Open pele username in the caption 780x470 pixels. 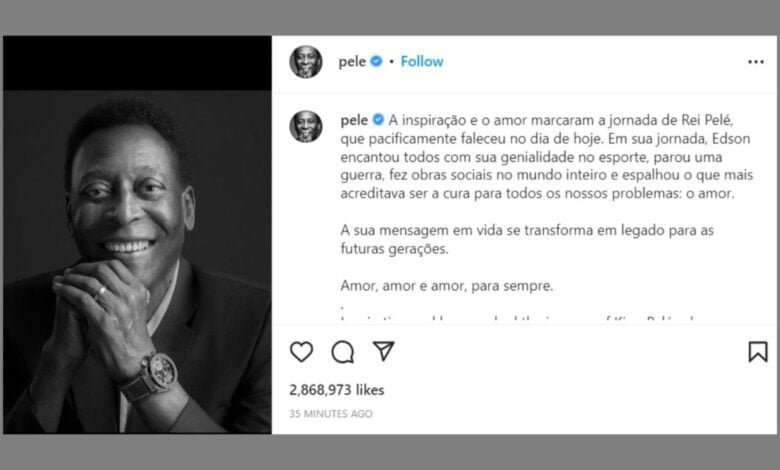[x=354, y=120]
